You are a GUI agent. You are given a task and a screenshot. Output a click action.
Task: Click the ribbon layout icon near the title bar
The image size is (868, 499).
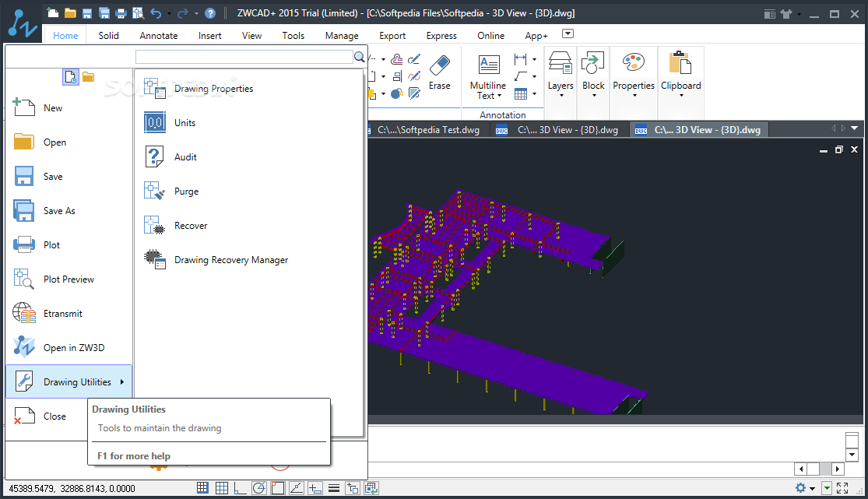point(769,14)
